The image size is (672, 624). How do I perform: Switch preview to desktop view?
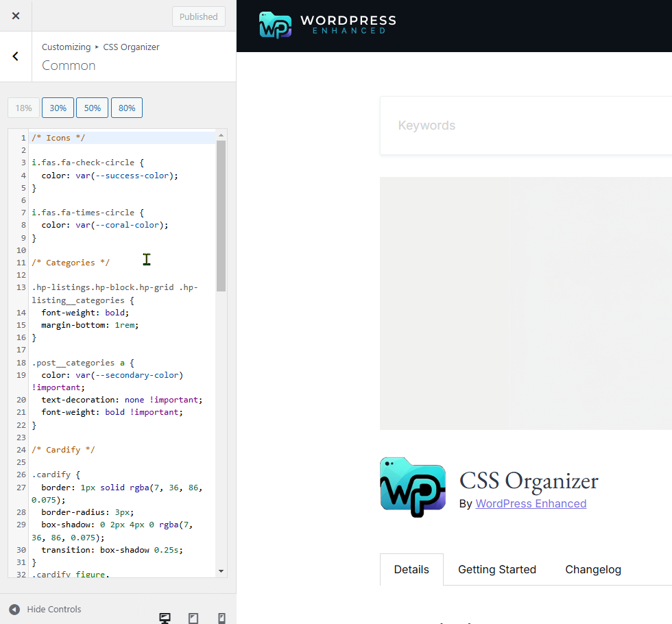(165, 616)
